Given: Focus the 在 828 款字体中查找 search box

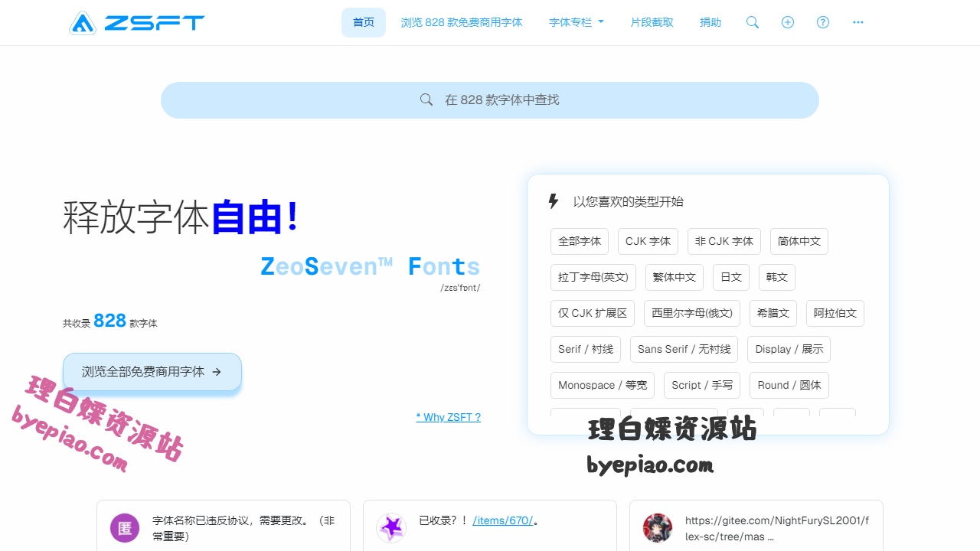Looking at the screenshot, I should click(x=490, y=100).
